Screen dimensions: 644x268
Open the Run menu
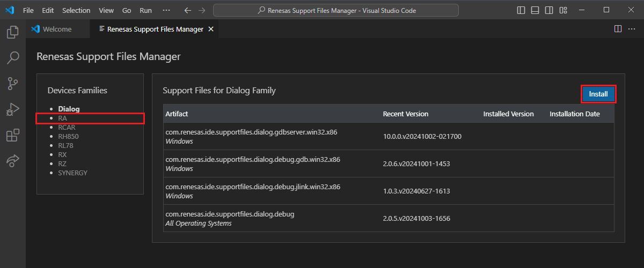145,10
